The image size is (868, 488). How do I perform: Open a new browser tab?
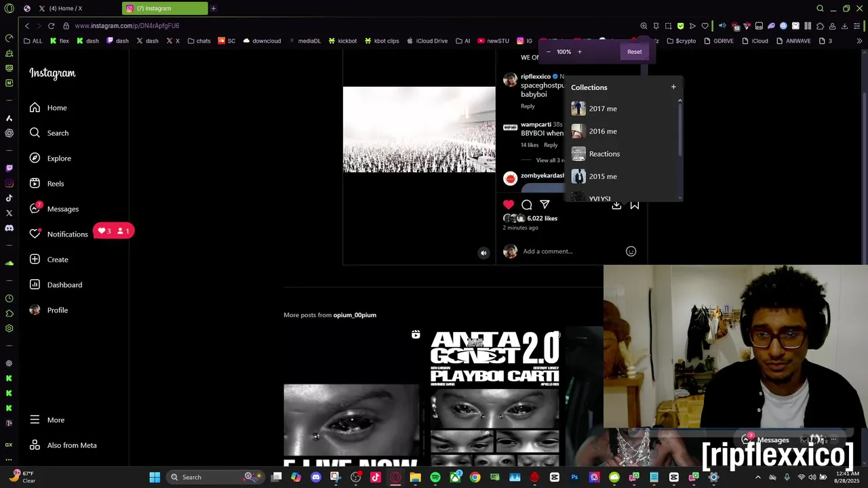[x=213, y=8]
